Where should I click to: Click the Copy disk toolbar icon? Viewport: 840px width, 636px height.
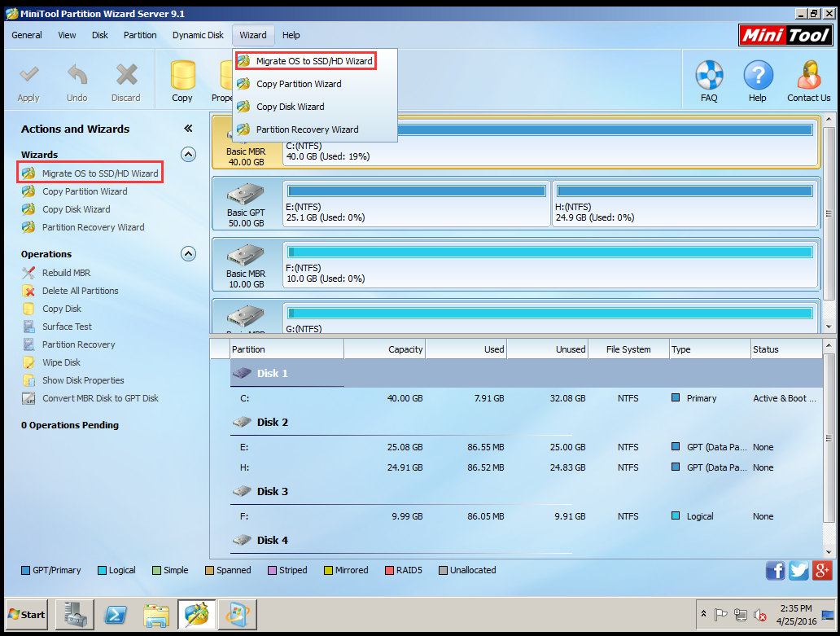[182, 81]
